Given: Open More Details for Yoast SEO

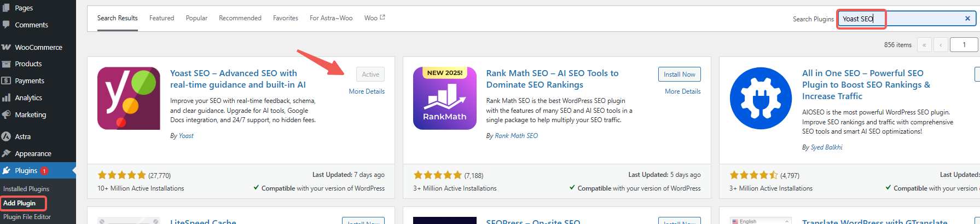Looking at the screenshot, I should pyautogui.click(x=367, y=91).
